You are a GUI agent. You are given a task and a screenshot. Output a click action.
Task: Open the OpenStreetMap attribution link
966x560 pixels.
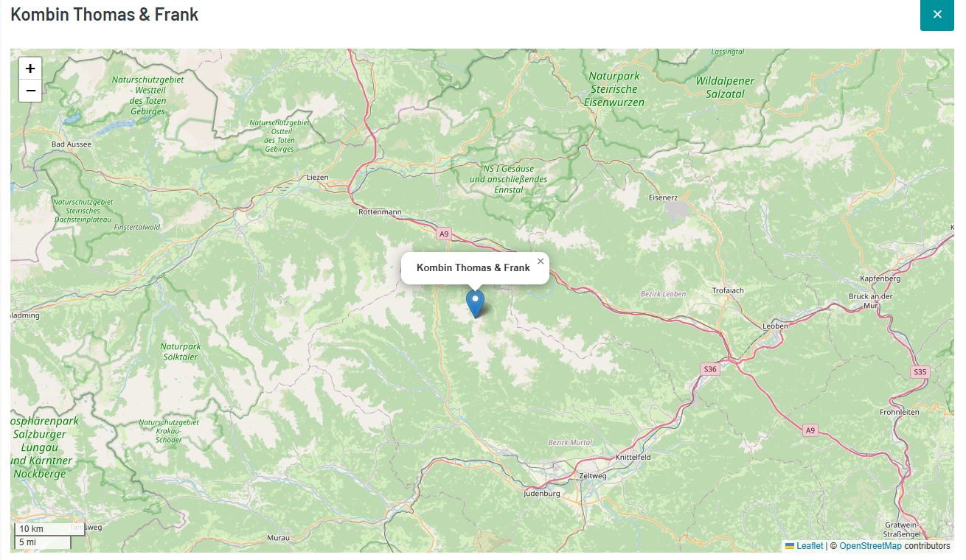click(870, 546)
